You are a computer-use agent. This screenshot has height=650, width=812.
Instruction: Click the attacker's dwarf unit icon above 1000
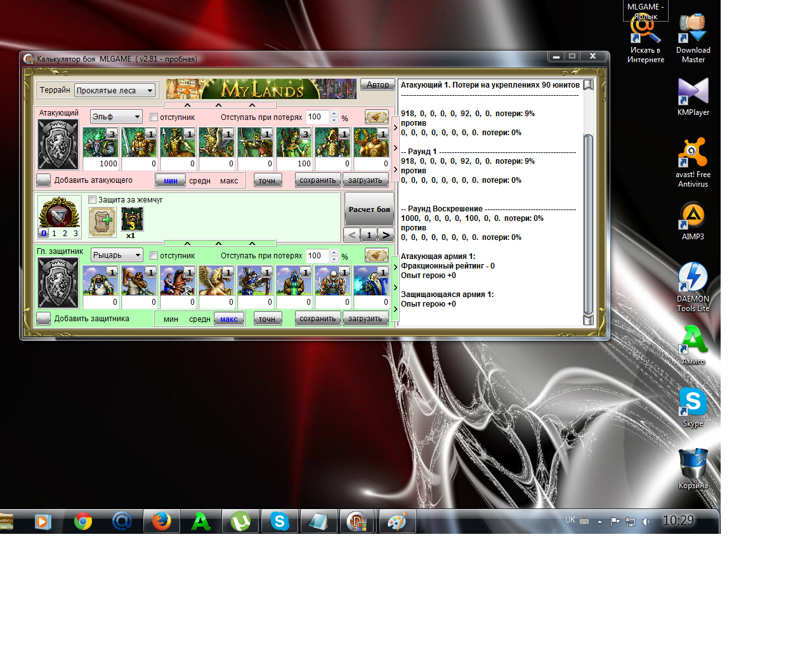point(100,142)
